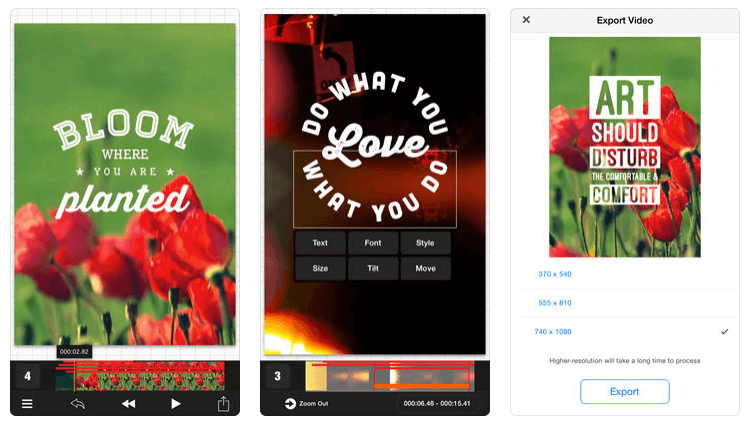The image size is (754, 428).
Task: Play the Bloom video preview
Action: click(x=176, y=403)
